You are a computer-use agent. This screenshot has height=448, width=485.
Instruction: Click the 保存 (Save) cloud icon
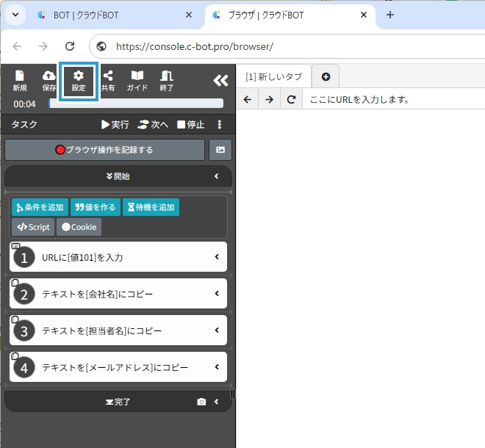pos(49,80)
